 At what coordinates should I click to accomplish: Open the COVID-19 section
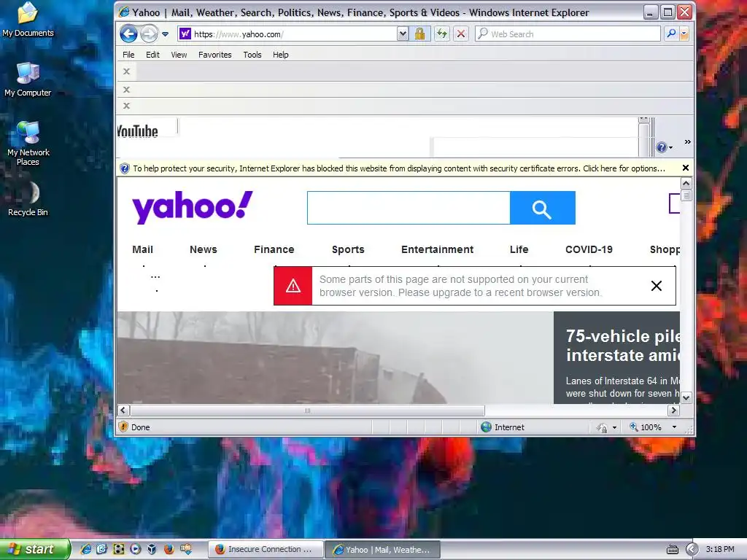589,249
